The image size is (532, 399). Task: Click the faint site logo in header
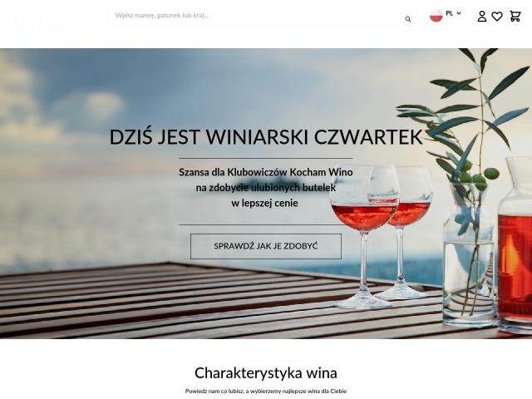pyautogui.click(x=42, y=27)
